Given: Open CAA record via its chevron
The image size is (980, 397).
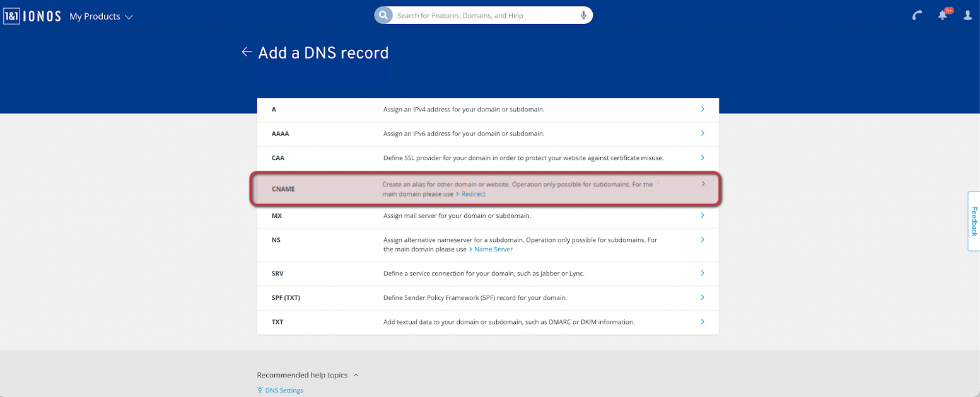Looking at the screenshot, I should pos(703,158).
